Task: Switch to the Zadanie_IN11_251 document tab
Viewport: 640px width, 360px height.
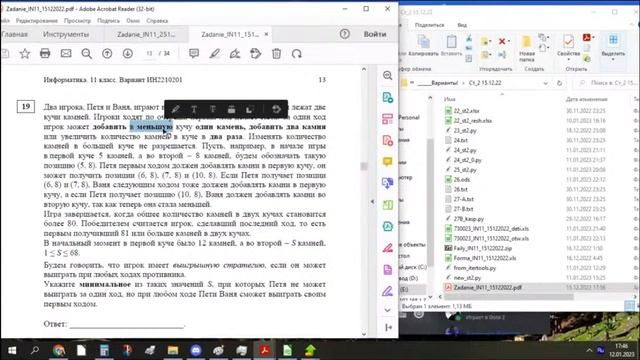Action: pos(146,34)
